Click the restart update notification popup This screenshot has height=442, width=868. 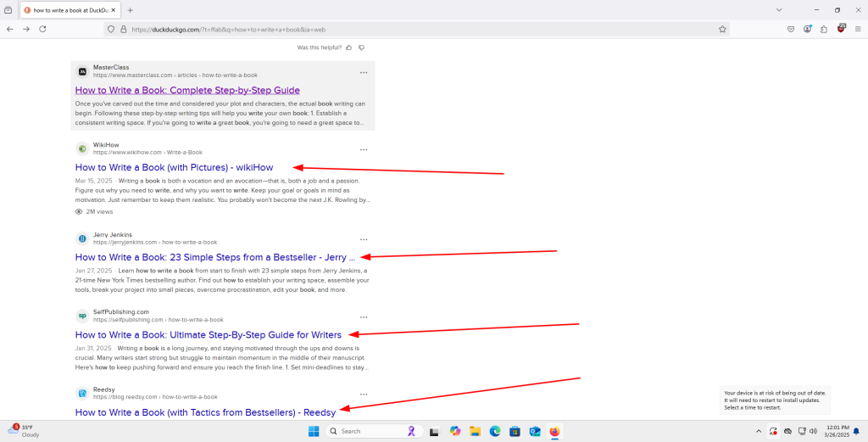775,400
